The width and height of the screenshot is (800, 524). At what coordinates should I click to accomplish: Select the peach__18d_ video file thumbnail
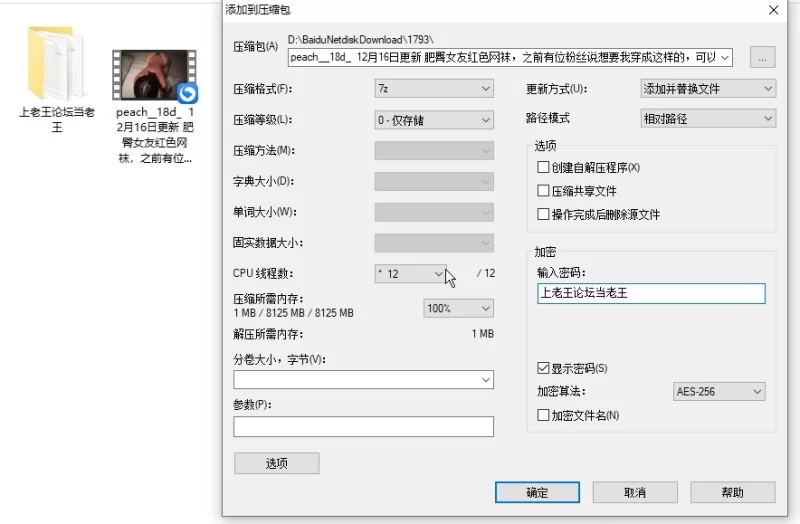pyautogui.click(x=155, y=76)
